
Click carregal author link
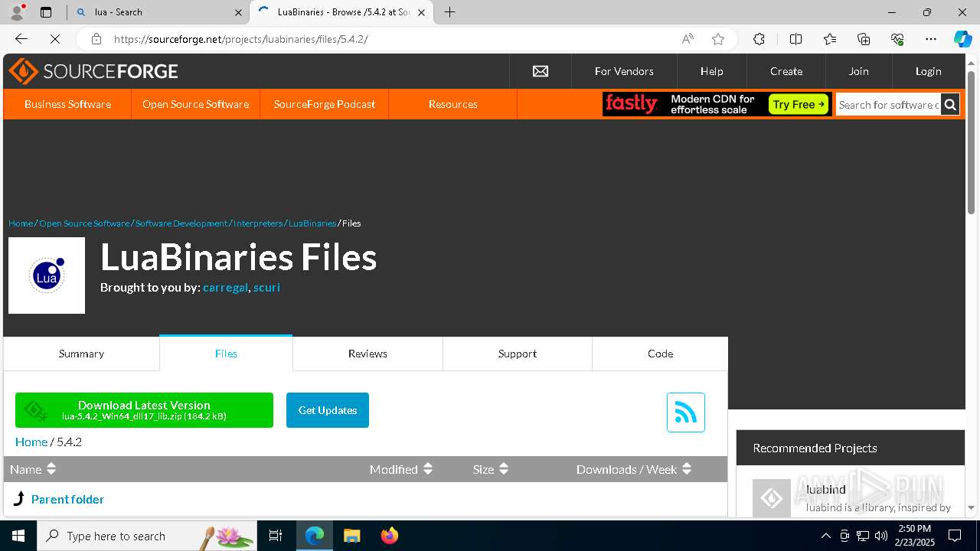tap(225, 288)
